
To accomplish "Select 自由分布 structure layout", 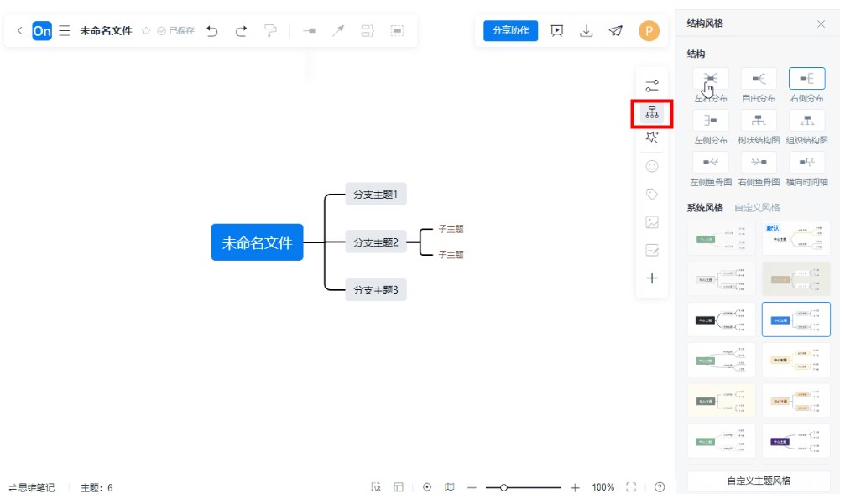I will click(x=759, y=79).
